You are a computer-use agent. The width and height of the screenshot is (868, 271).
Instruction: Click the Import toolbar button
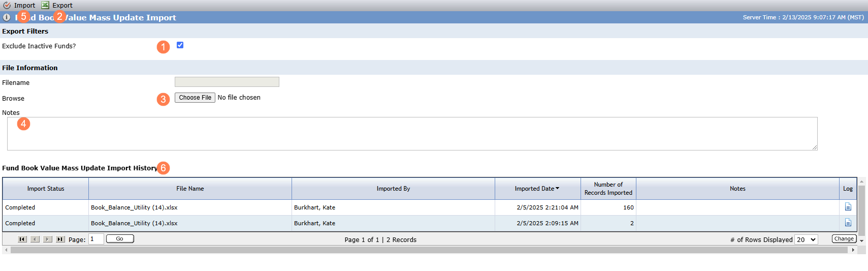19,5
